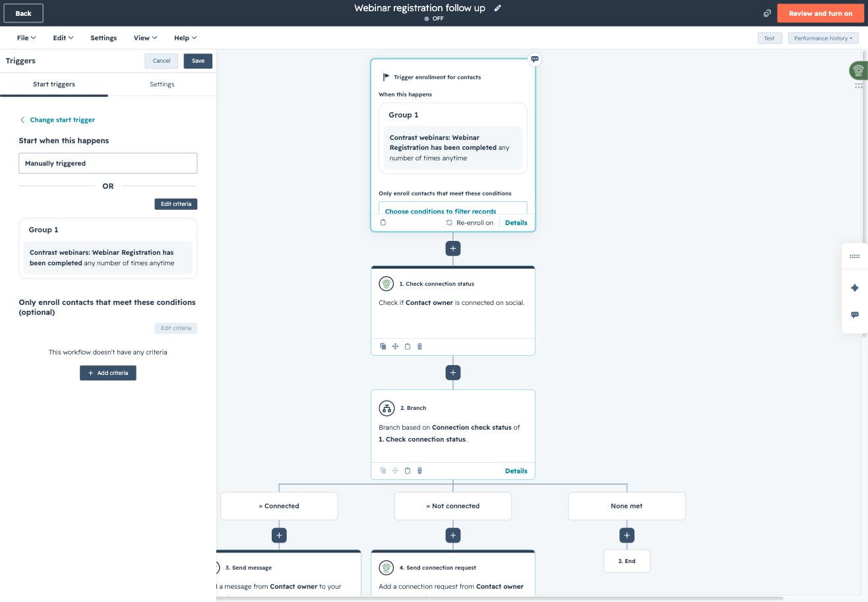Click the Test button
The height and width of the screenshot is (602, 868).
pyautogui.click(x=769, y=38)
